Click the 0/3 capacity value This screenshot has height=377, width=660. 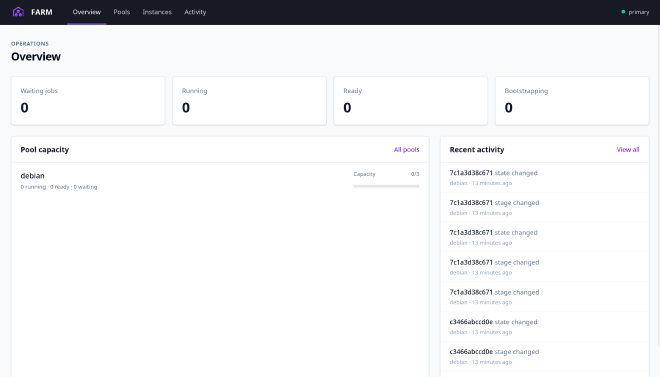click(x=415, y=174)
